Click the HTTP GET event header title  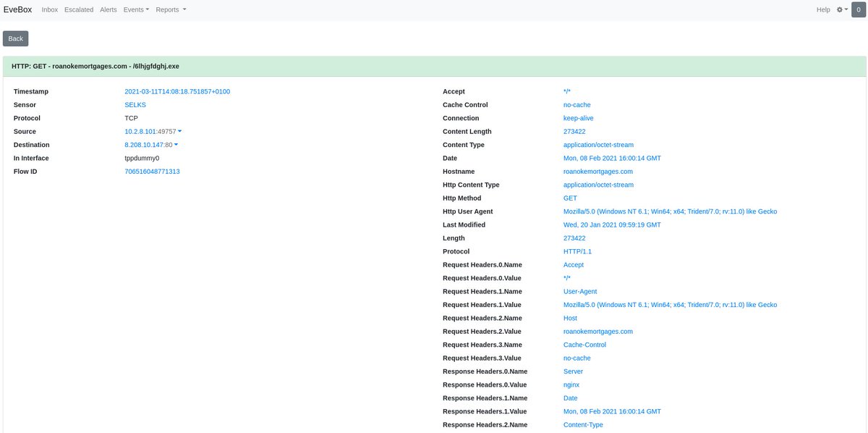click(95, 66)
